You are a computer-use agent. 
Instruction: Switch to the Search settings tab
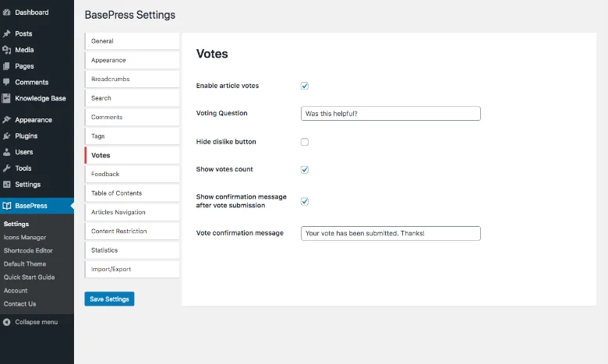coord(133,98)
